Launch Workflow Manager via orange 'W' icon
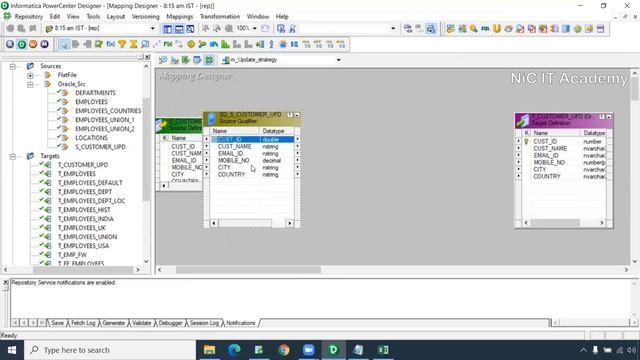This screenshot has height=360, width=640. pos(33,44)
